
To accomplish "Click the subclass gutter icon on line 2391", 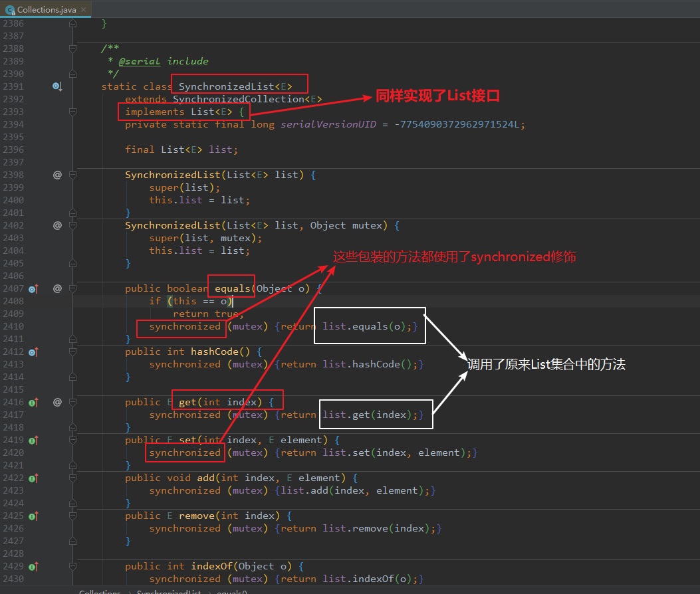I will point(57,86).
